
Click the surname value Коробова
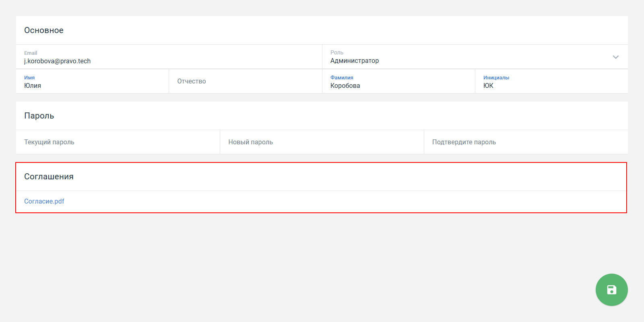point(345,86)
